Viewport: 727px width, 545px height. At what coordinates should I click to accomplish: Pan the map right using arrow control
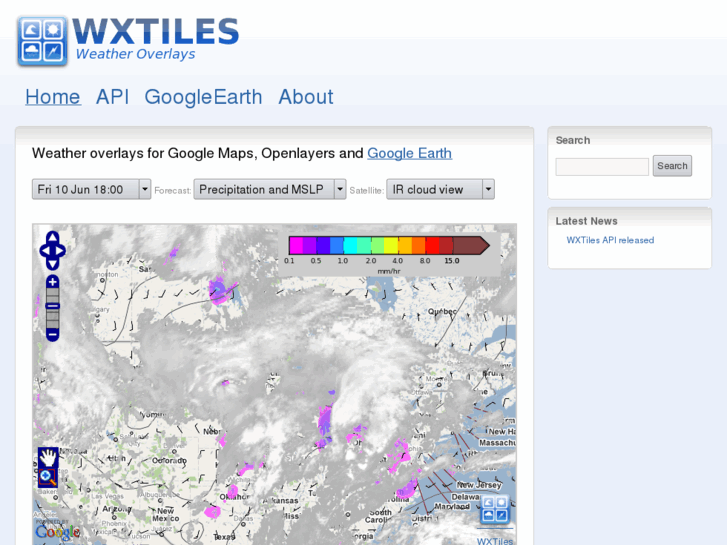[60, 250]
